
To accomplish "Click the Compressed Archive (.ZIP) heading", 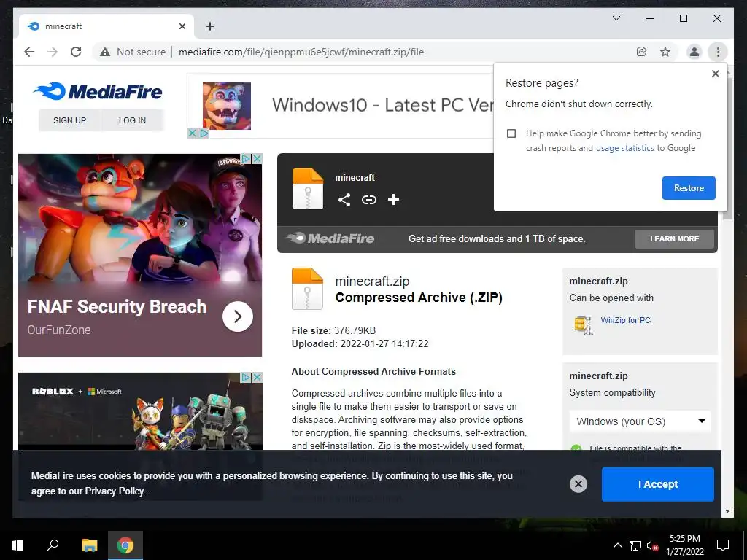I will tap(419, 297).
